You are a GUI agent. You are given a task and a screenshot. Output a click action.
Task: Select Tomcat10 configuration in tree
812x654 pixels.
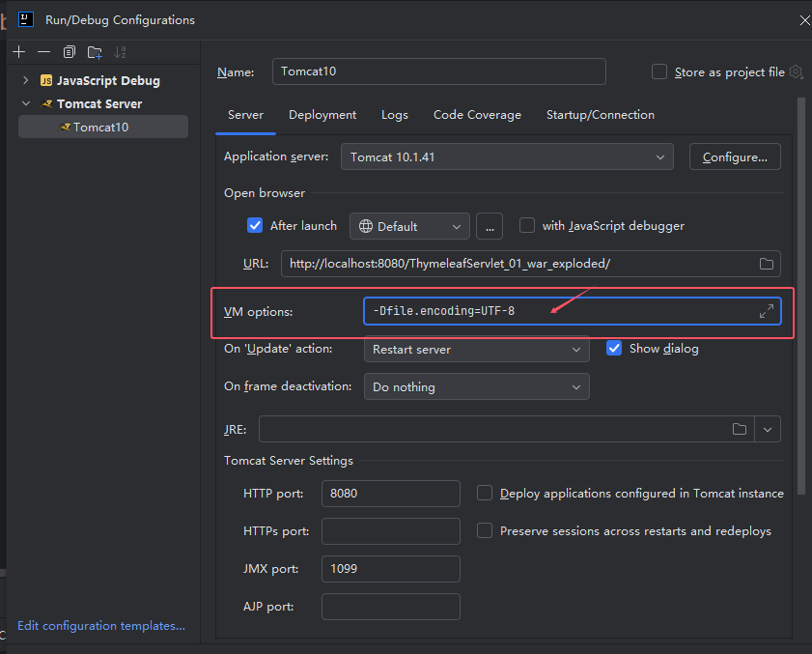[103, 127]
